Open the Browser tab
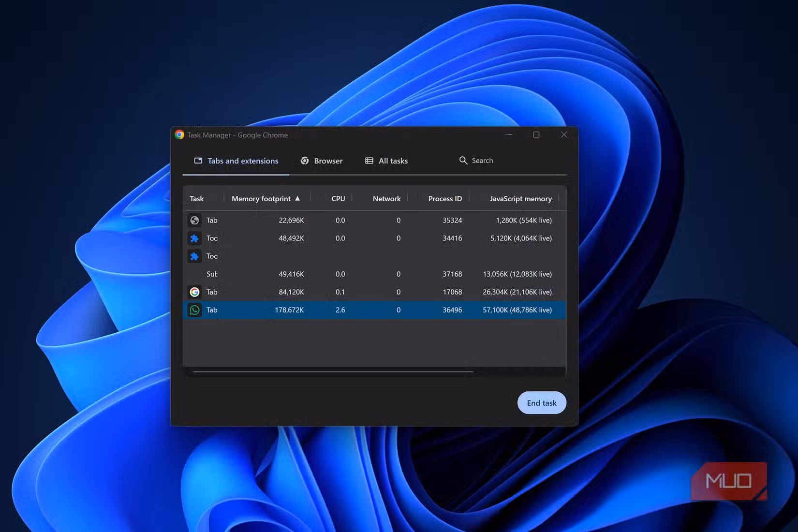 322,161
